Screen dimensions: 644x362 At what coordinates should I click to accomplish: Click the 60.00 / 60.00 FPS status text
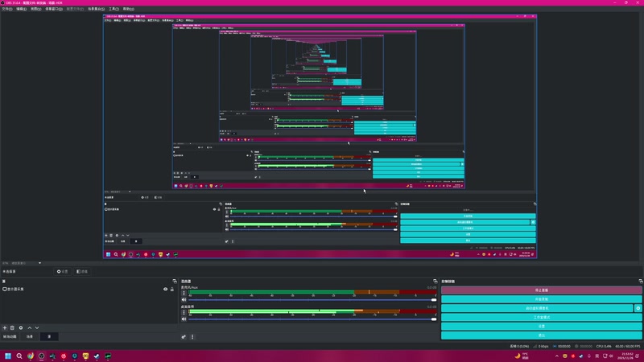coord(628,347)
